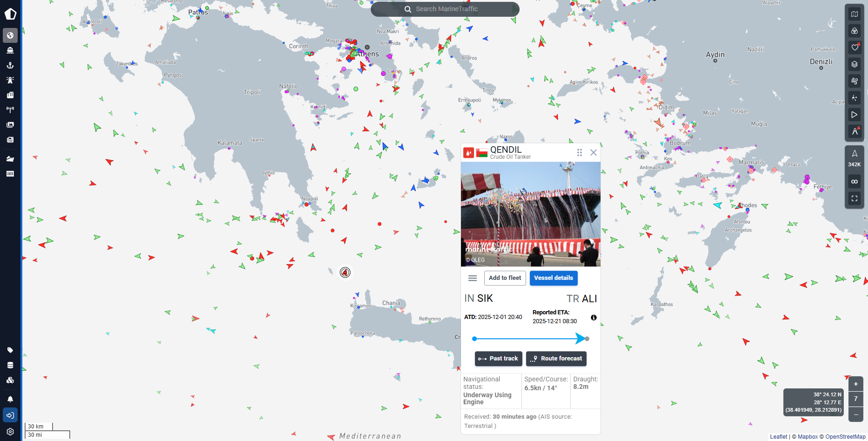Open the Vessels ship icon in left sidebar
This screenshot has height=441, width=868.
tap(10, 50)
